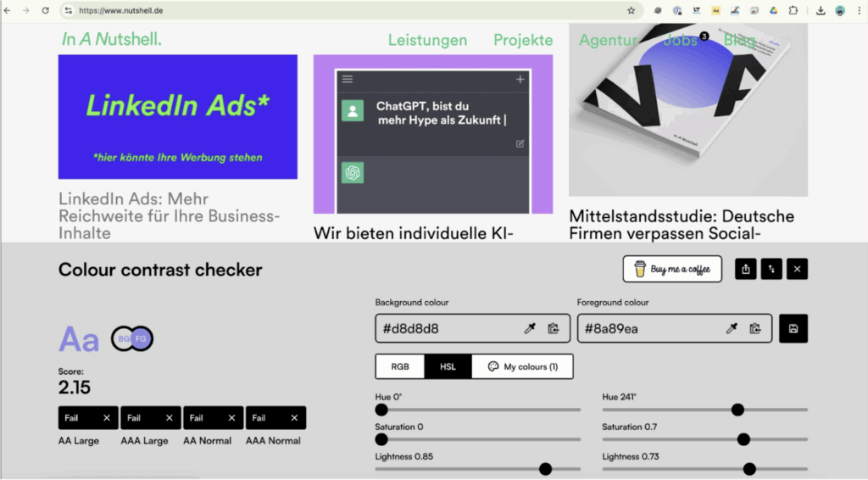Open the Leistungen navigation item
The image size is (868, 480).
pos(427,40)
